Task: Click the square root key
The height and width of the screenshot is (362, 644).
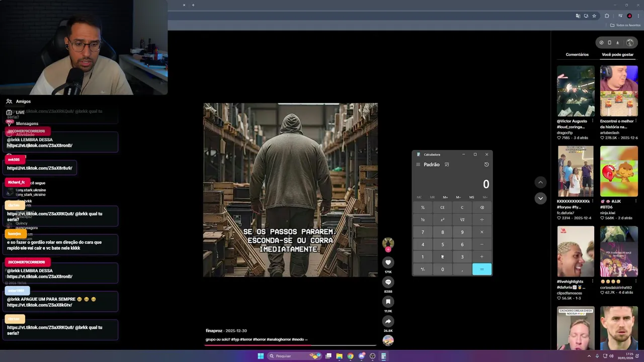Action: (x=462, y=220)
